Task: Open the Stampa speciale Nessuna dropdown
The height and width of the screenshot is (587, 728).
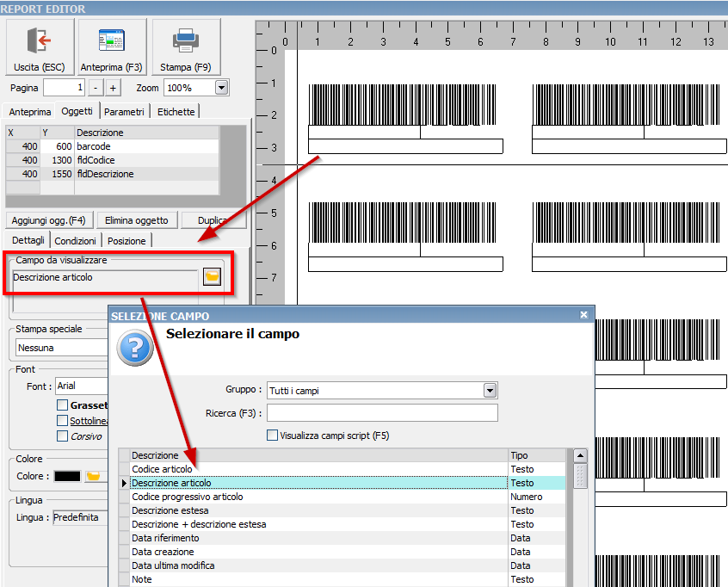Action: tap(62, 348)
